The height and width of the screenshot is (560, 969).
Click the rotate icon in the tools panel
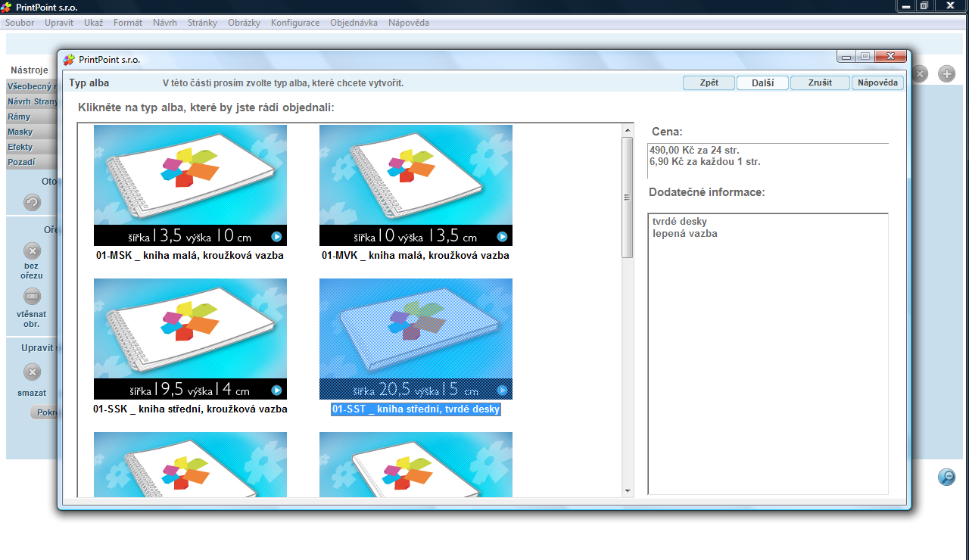pos(32,202)
